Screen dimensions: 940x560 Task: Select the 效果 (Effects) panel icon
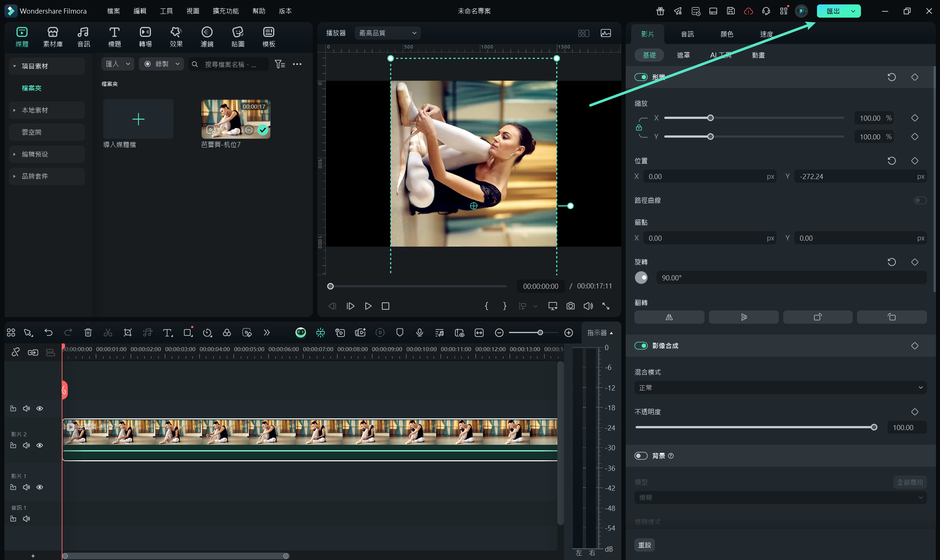[176, 36]
